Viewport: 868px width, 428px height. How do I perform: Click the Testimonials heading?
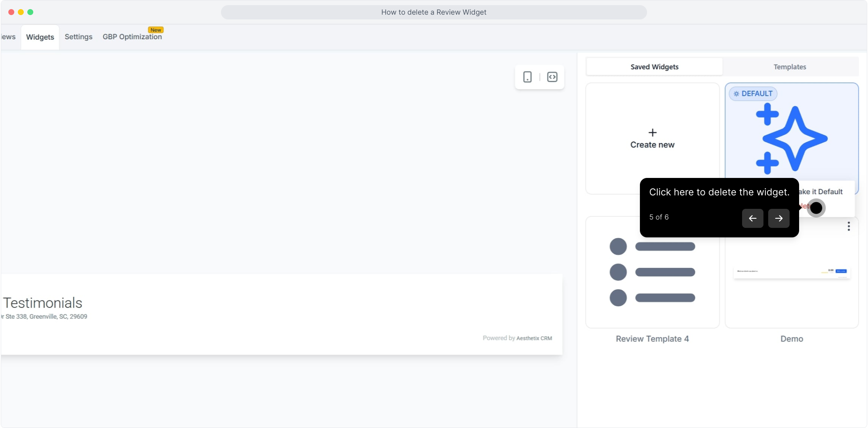[43, 303]
